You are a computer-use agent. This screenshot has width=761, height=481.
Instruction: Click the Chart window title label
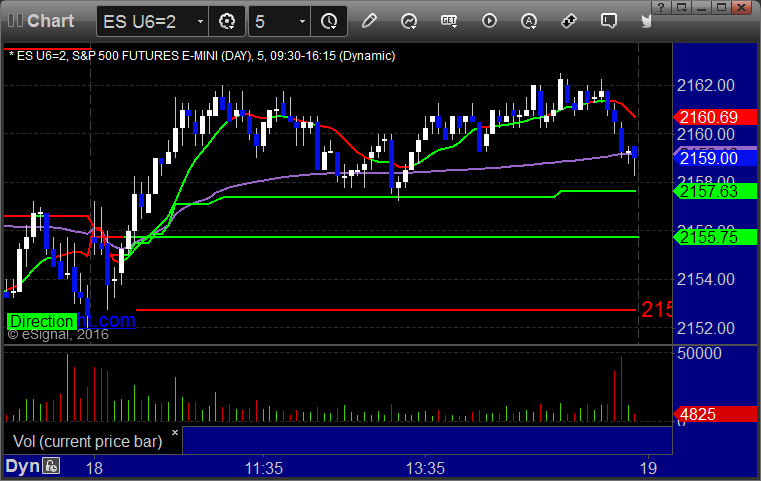tap(50, 21)
